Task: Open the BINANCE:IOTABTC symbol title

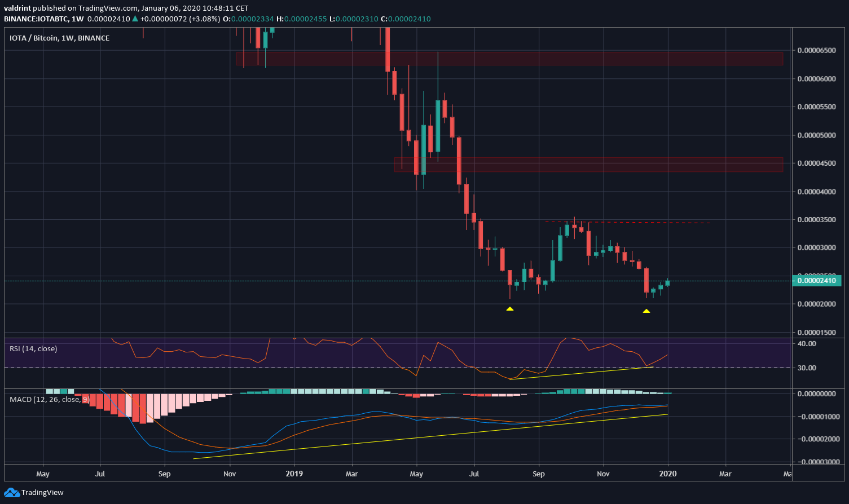Action: 37,19
